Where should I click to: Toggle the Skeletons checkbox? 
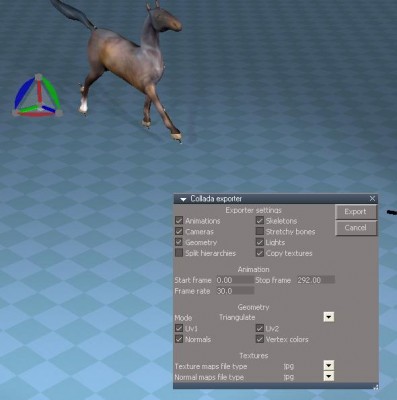coord(260,221)
